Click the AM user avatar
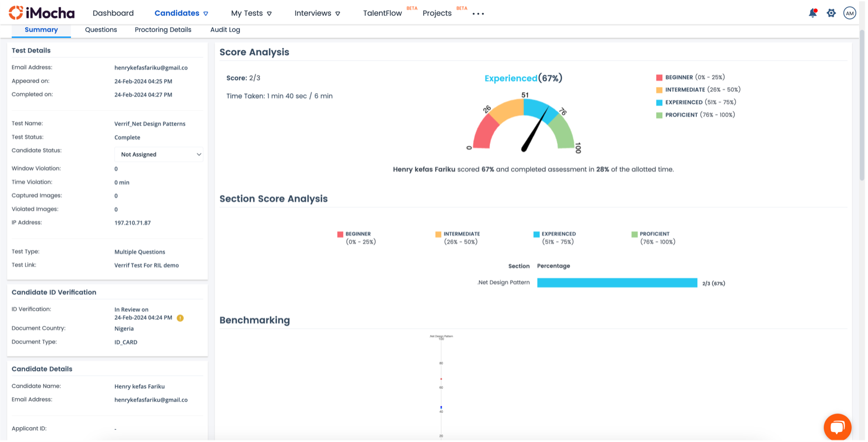This screenshot has width=868, height=442. pos(850,13)
